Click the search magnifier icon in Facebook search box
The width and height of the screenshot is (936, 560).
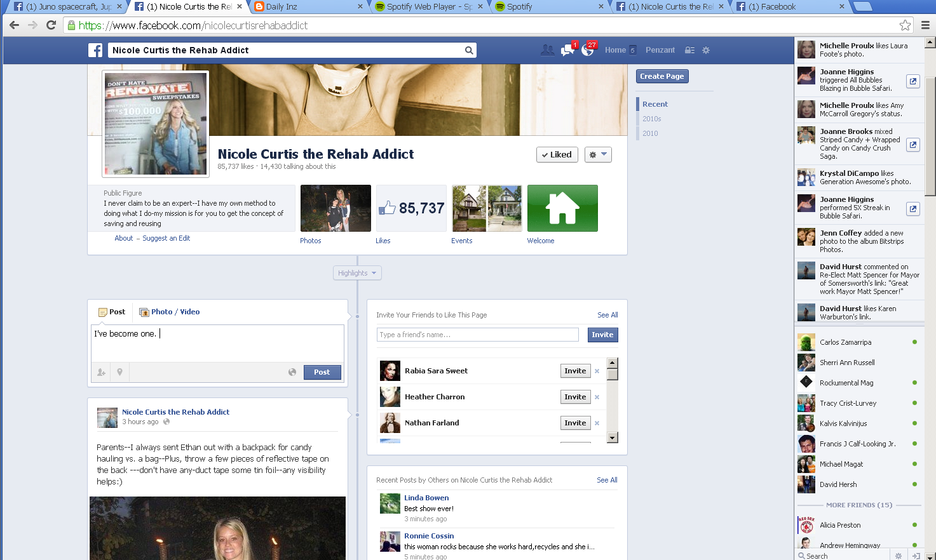pyautogui.click(x=469, y=50)
